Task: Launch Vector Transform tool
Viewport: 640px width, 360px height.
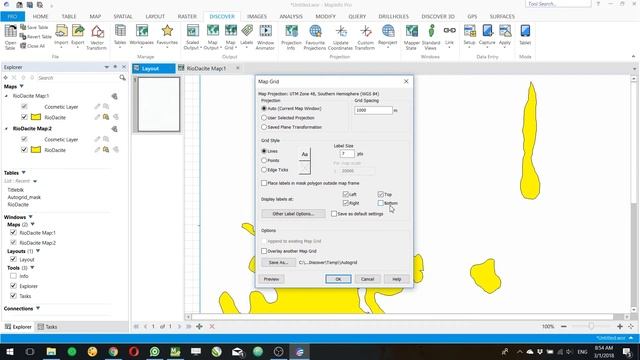Action: pos(97,37)
